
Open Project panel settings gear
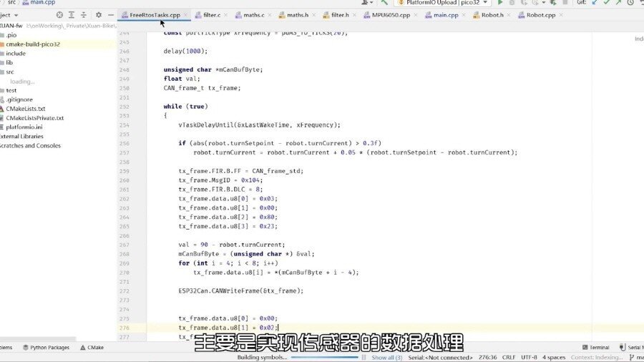[97, 15]
